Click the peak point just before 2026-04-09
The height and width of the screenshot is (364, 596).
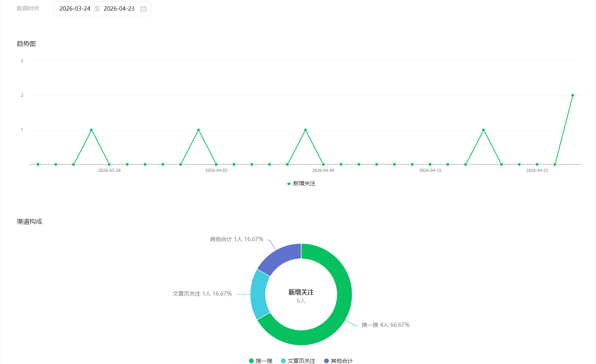pyautogui.click(x=306, y=130)
